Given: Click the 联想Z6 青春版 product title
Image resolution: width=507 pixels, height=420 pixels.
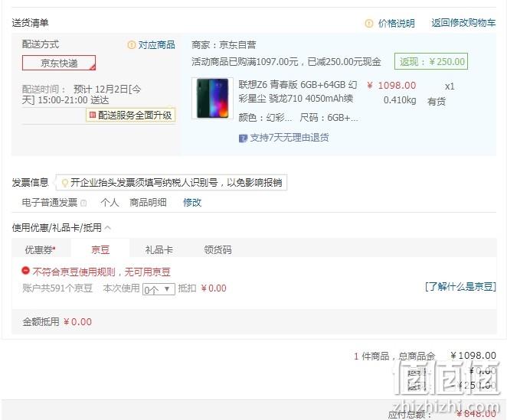Looking at the screenshot, I should (x=298, y=92).
